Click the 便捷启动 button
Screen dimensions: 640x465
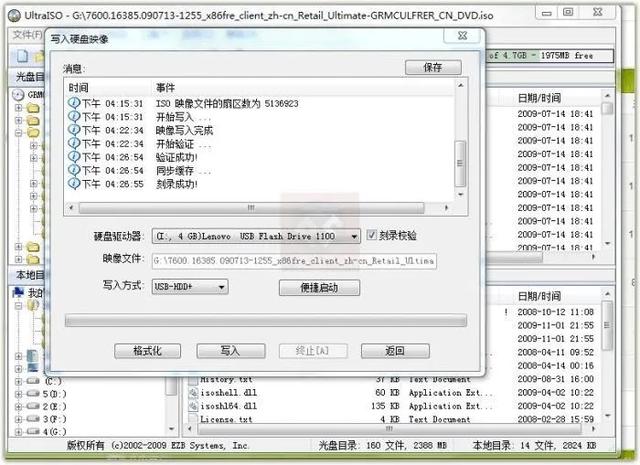click(319, 288)
